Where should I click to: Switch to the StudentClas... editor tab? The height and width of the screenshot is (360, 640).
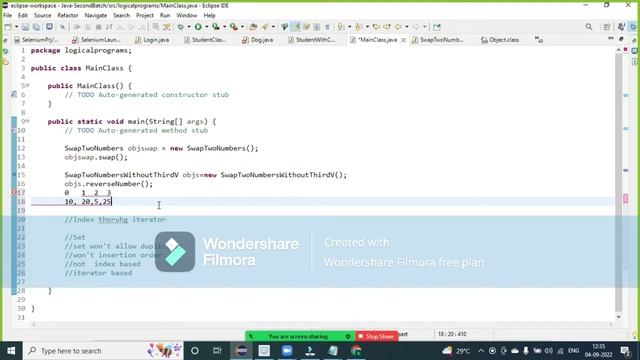(205, 40)
